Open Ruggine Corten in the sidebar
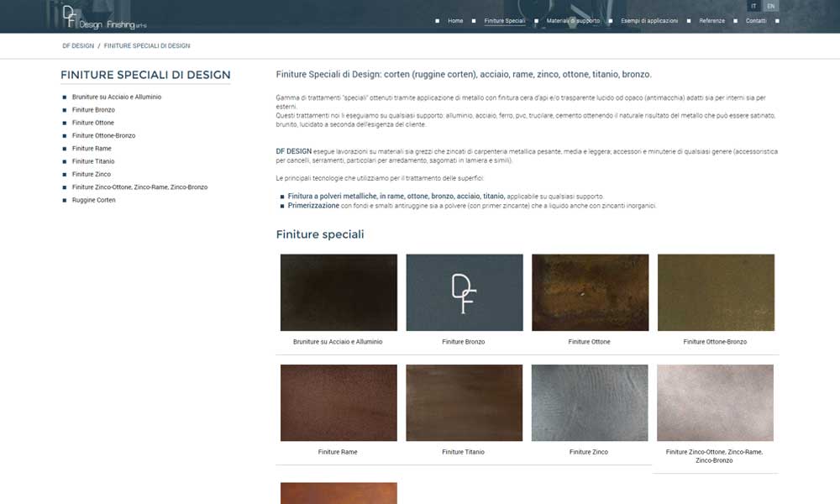This screenshot has width=840, height=504. point(94,200)
